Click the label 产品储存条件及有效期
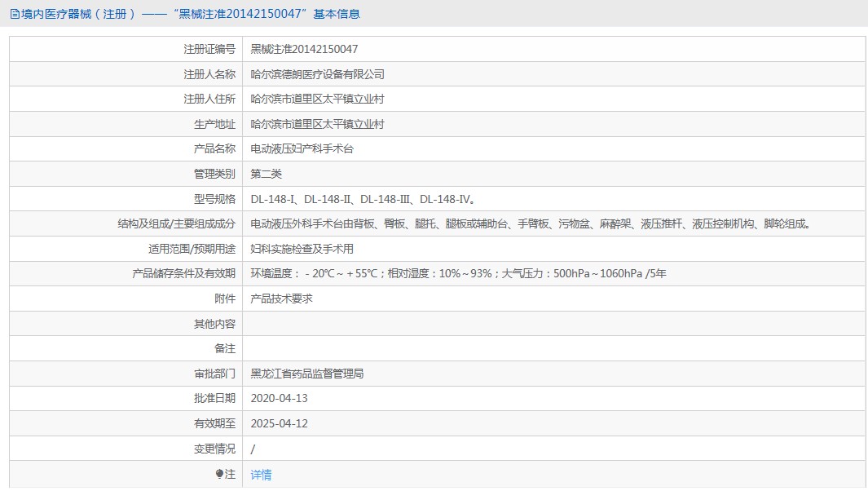This screenshot has height=491, width=868. (x=183, y=274)
